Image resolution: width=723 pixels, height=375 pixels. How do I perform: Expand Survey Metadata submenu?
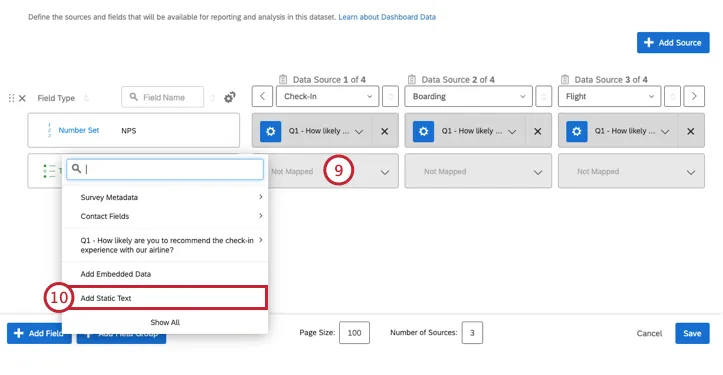(165, 197)
